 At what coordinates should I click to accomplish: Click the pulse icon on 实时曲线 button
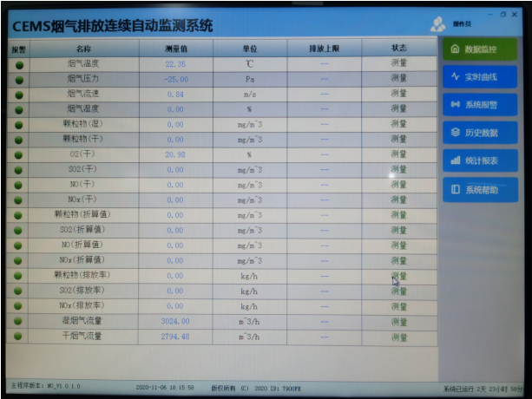coord(456,76)
